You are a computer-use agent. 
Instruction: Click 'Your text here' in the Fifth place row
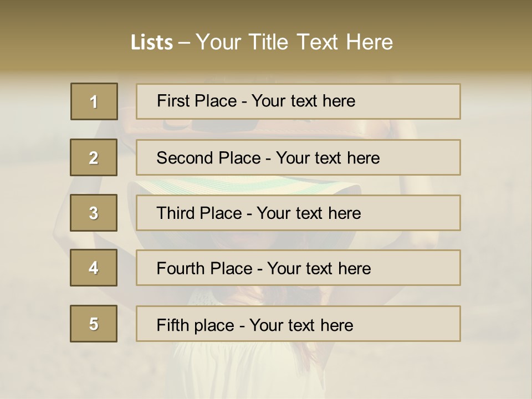pos(301,325)
